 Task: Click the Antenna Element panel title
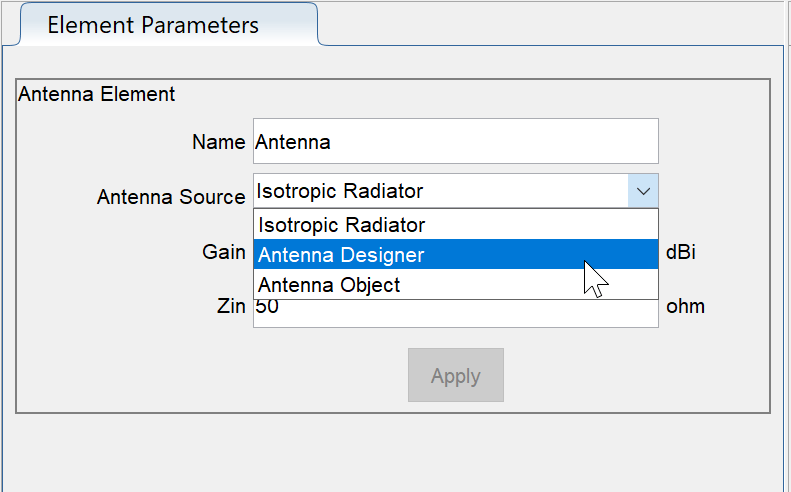(x=97, y=95)
